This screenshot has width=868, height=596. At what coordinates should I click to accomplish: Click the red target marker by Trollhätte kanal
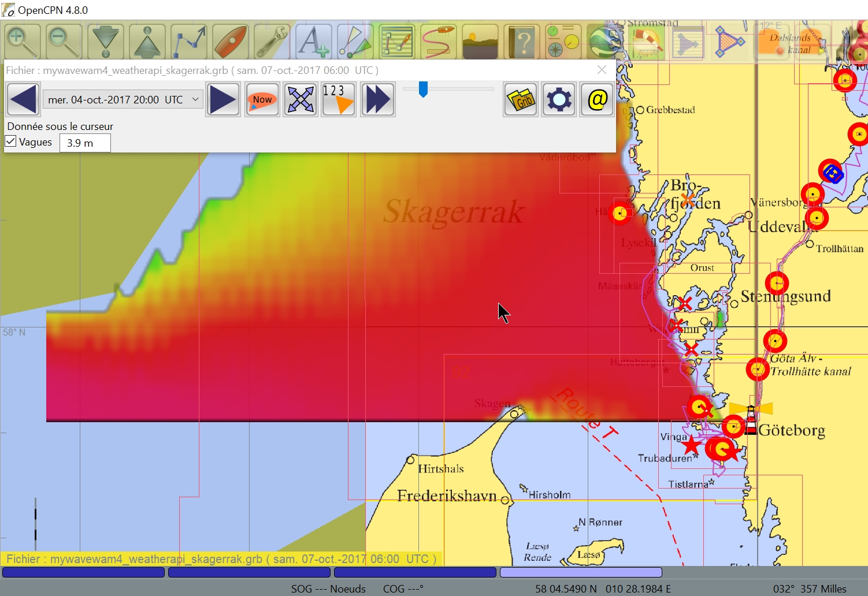click(758, 369)
